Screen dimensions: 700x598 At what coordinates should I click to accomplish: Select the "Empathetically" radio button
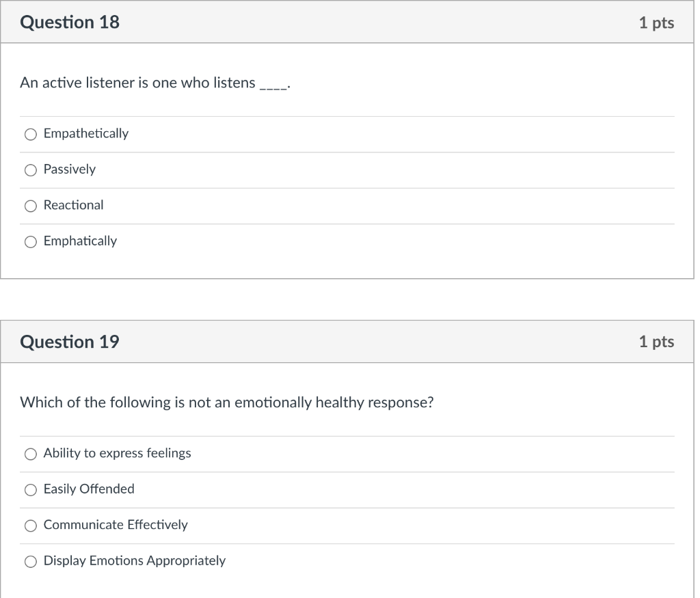click(30, 134)
